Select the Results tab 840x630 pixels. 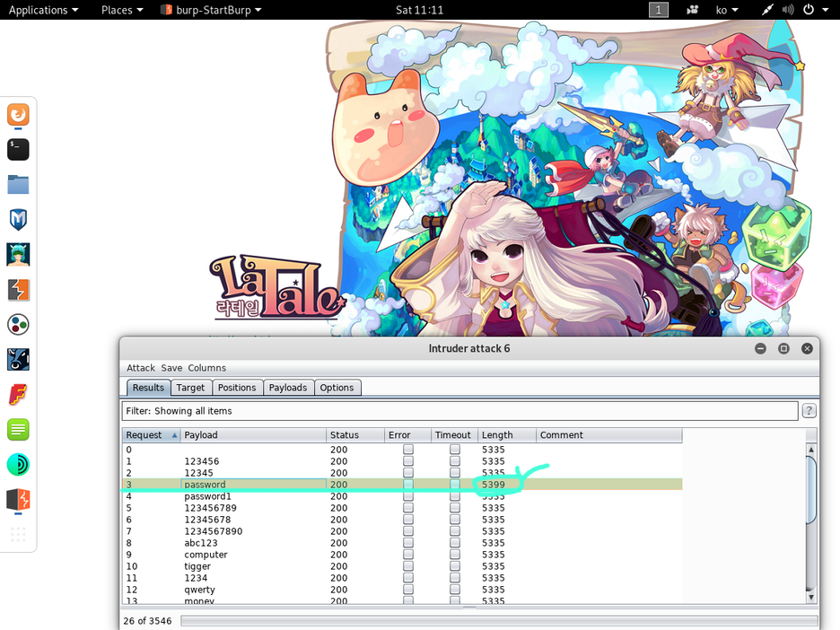click(x=148, y=388)
